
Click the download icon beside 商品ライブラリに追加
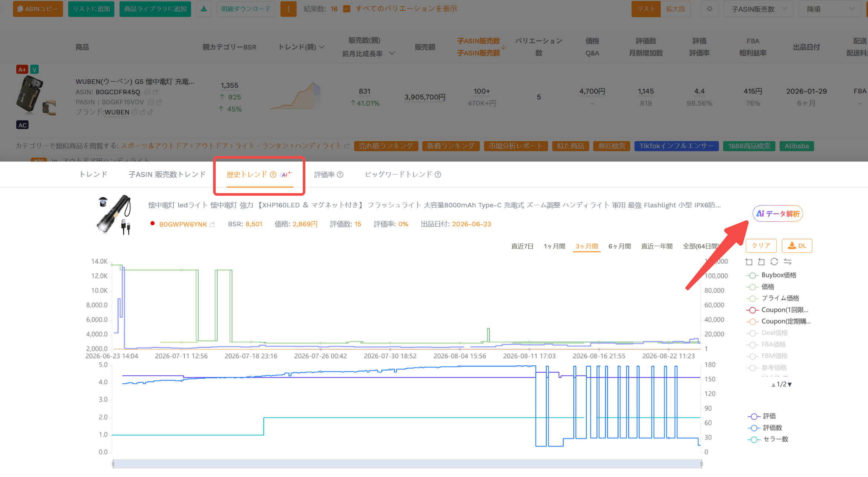point(204,9)
